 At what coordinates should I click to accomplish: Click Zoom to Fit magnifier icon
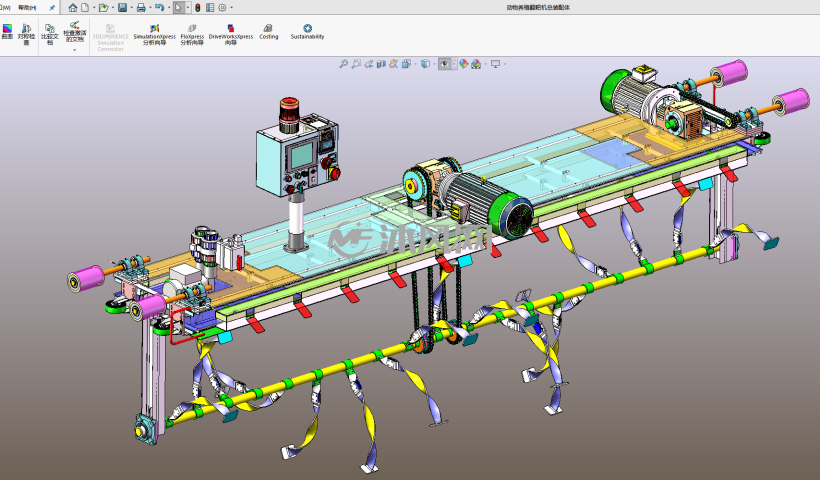click(344, 64)
